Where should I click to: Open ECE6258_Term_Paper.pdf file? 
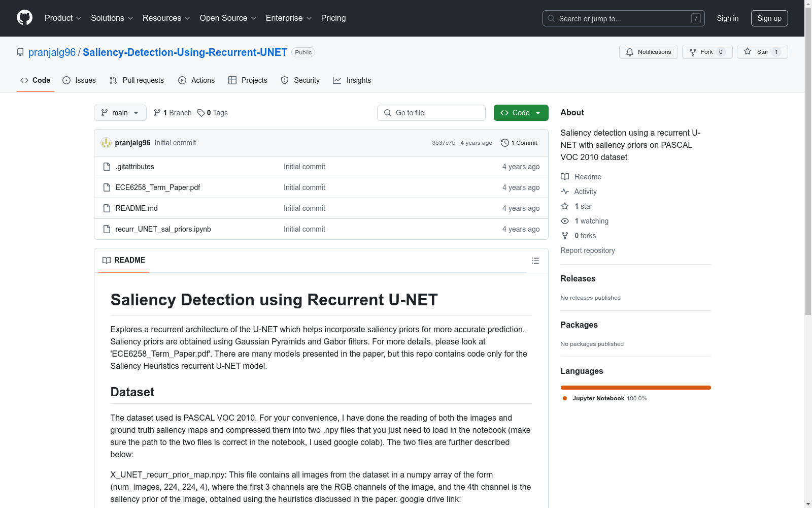click(158, 187)
